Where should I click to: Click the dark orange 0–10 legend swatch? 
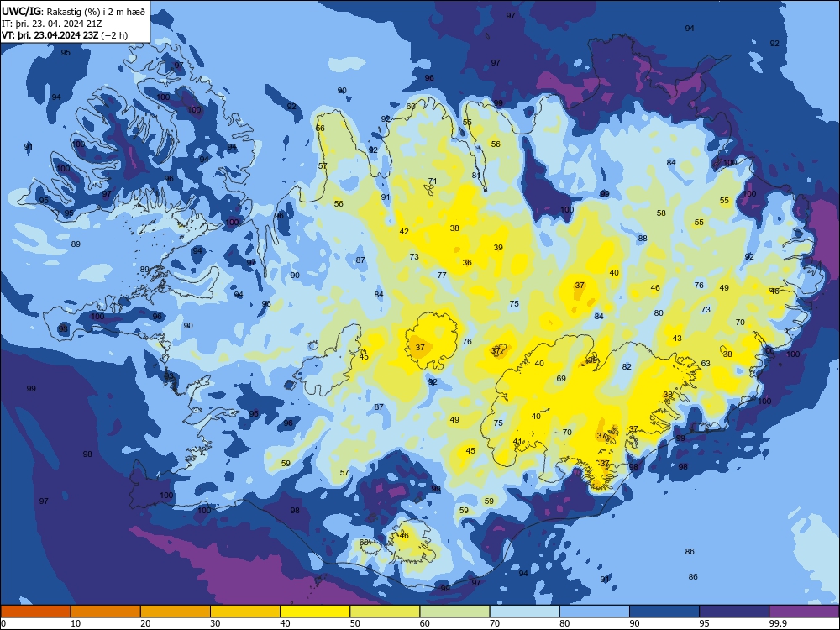35,612
